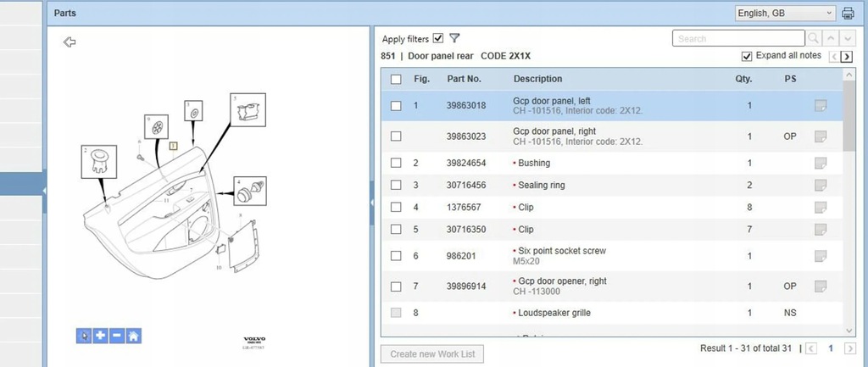Screen dimensions: 868x367
Task: Open the English, GB language dropdown
Action: click(785, 13)
